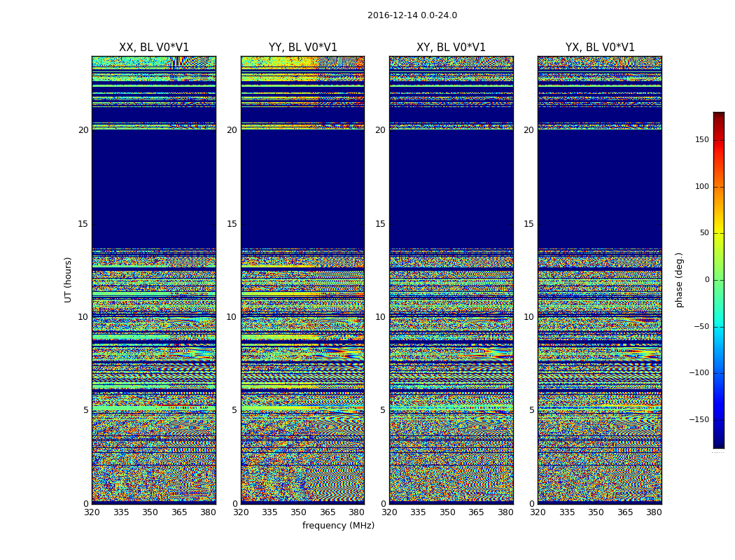
Task: Select the "XX, BL V0*V1" subplot title
Action: [x=154, y=48]
